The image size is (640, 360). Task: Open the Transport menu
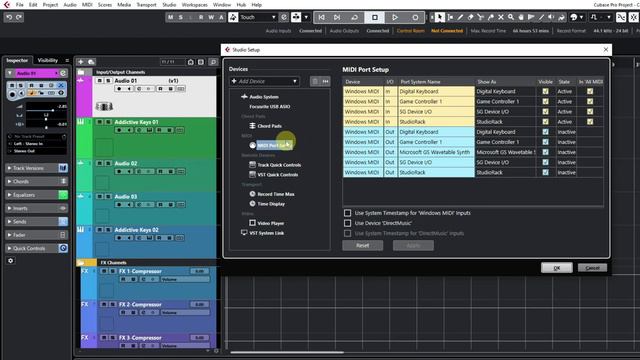(146, 5)
